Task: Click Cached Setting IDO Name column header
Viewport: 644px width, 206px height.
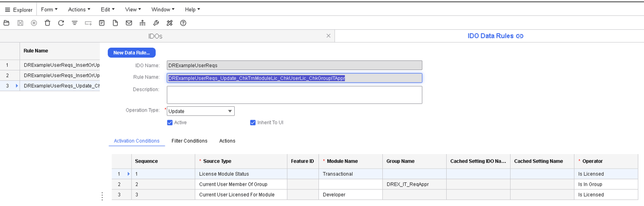Action: pyautogui.click(x=478, y=161)
